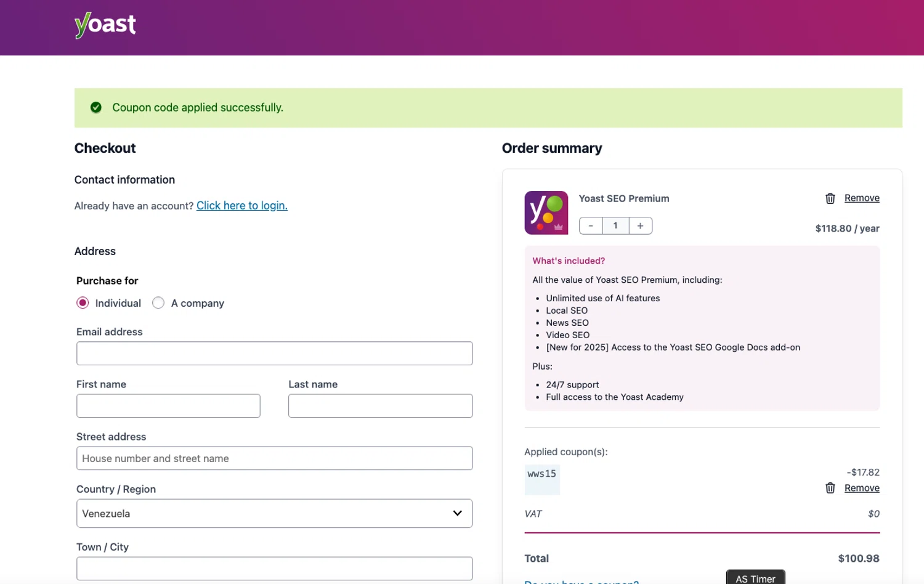The image size is (924, 584).
Task: Click trash icon for coupon wws15
Action: (x=830, y=488)
